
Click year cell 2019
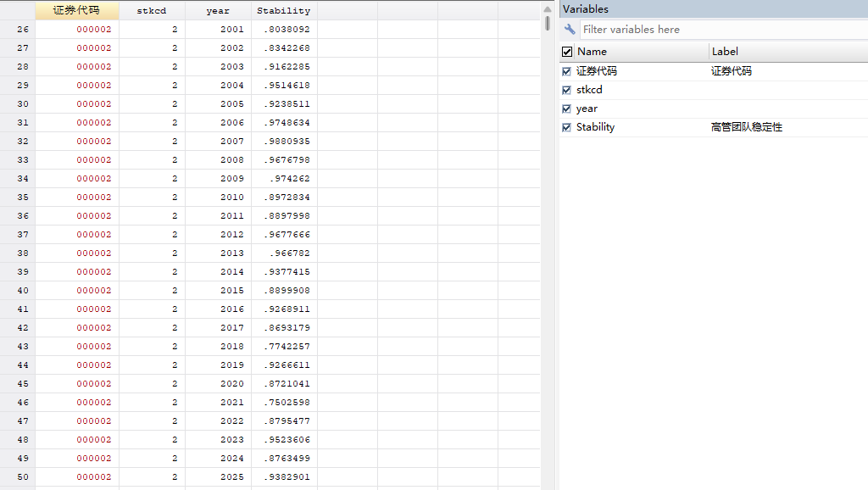coord(218,365)
